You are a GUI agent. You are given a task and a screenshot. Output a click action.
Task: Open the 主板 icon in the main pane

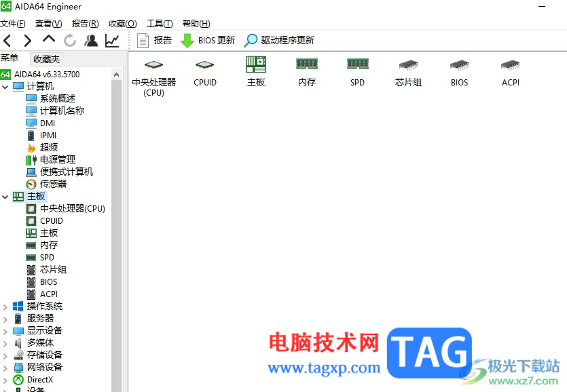256,71
